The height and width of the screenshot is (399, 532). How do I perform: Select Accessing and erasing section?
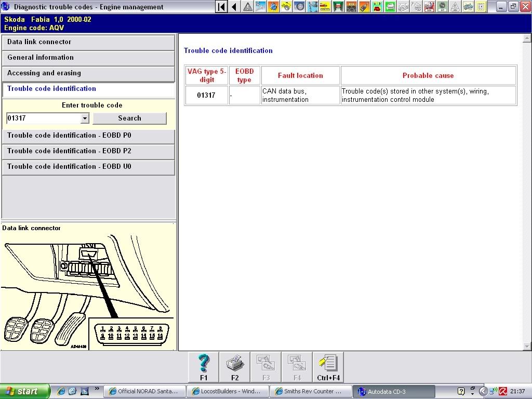pos(88,73)
